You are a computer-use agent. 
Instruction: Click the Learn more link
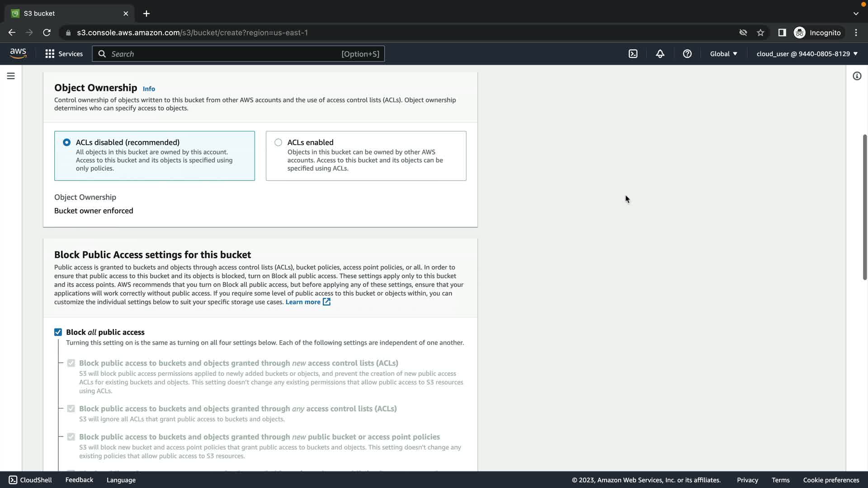coord(303,302)
